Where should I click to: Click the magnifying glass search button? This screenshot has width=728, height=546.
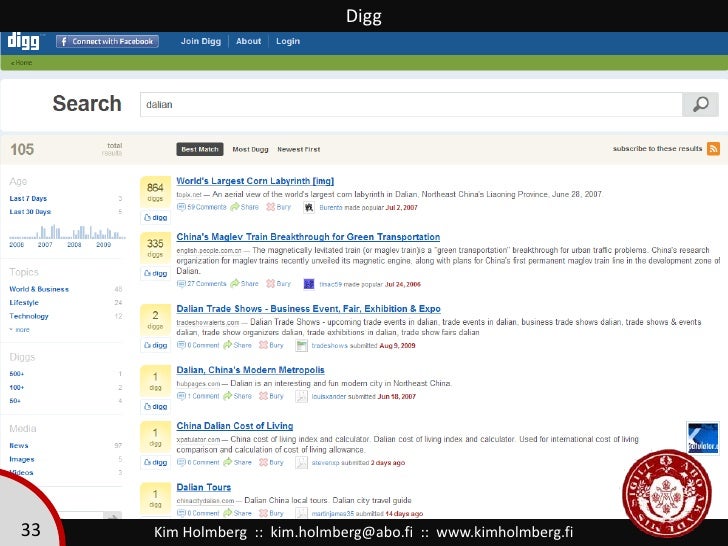[700, 104]
